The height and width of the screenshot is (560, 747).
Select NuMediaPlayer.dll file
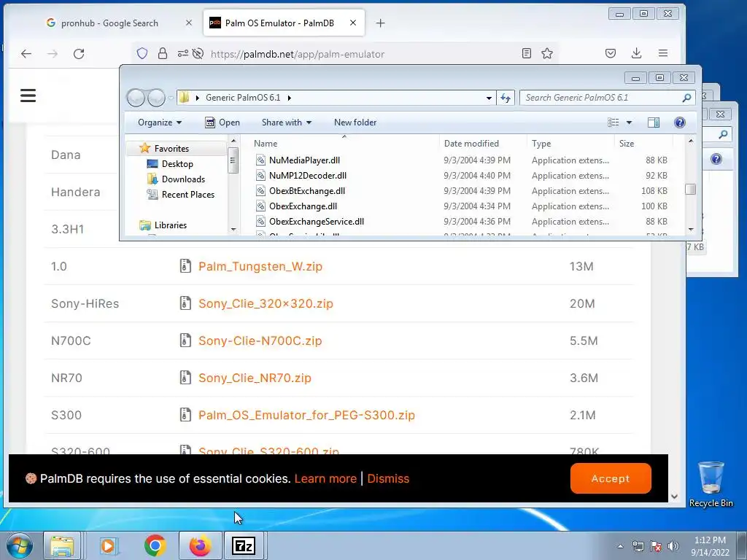(x=304, y=160)
